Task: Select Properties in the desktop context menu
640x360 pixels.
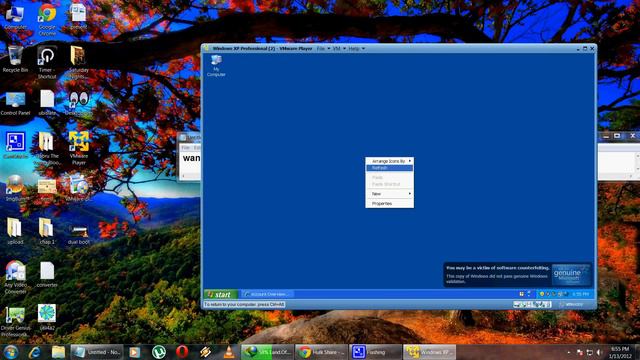Action: click(389, 203)
